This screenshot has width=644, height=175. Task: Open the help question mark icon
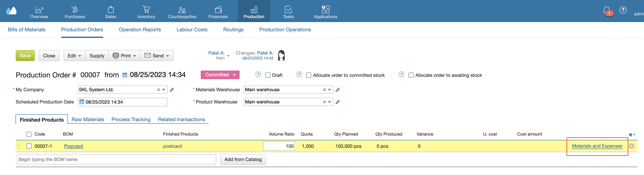623,10
